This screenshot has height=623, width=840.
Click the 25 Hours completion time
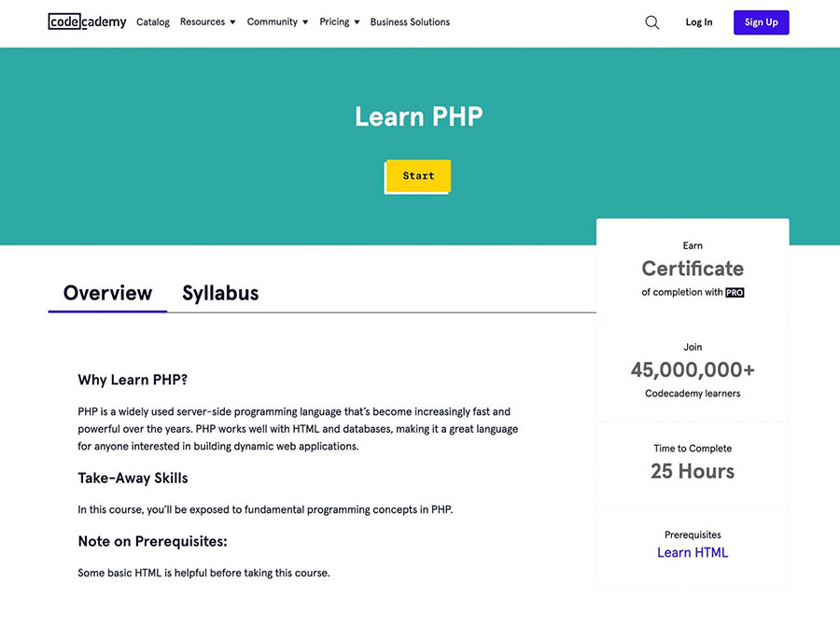(693, 471)
